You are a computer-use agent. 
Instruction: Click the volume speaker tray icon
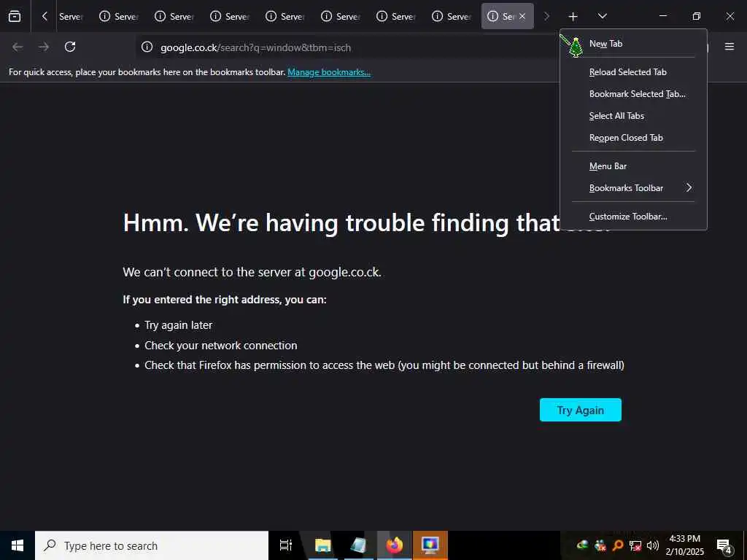653,545
